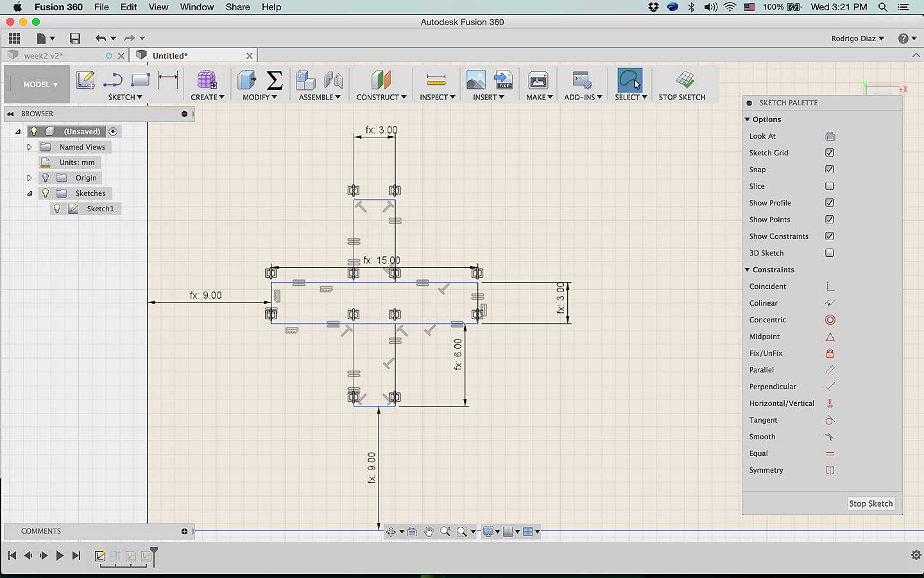The height and width of the screenshot is (578, 924).
Task: Select the Insert DXF tool
Action: pos(504,80)
